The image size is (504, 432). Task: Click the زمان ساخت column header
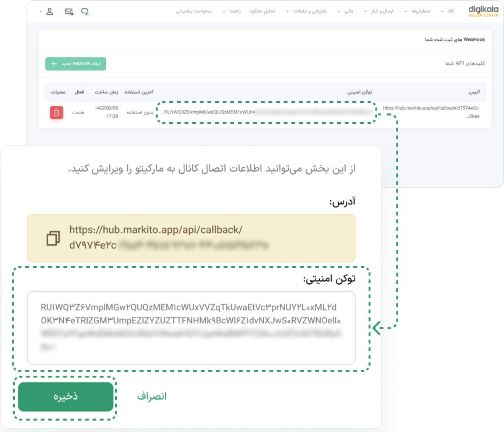click(106, 92)
